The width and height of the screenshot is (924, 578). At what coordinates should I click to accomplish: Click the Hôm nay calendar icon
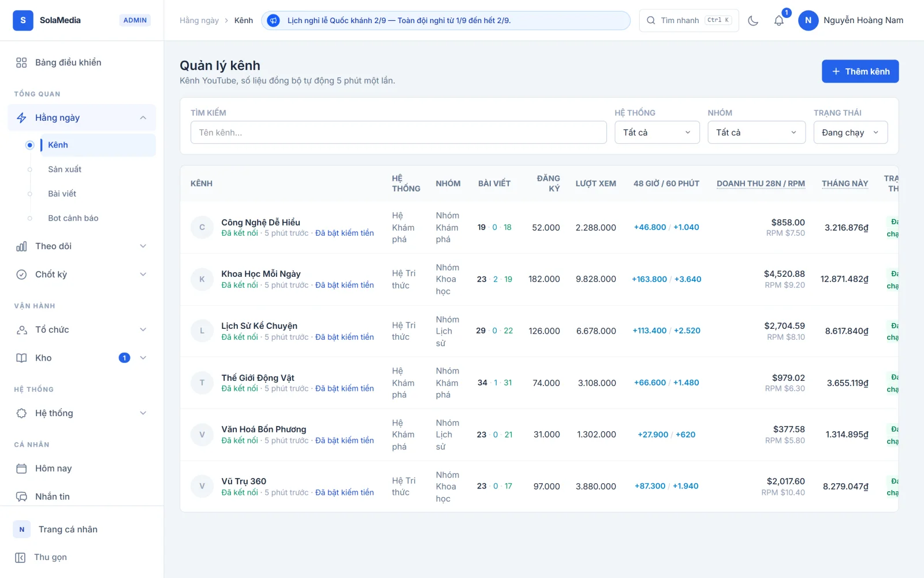coord(21,469)
